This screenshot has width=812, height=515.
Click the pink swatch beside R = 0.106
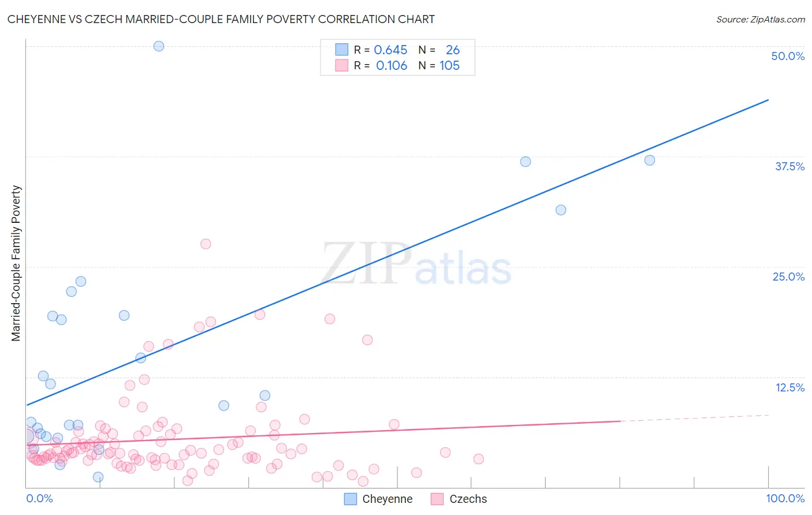(342, 65)
